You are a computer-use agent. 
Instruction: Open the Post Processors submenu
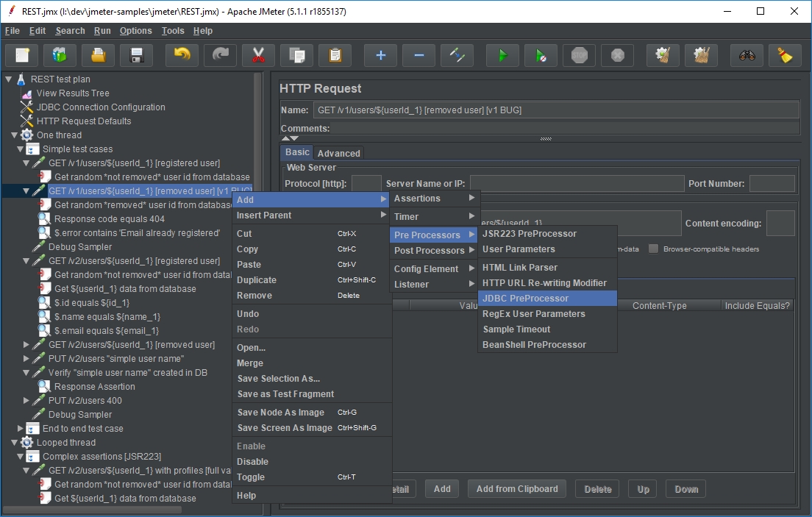pyautogui.click(x=433, y=250)
